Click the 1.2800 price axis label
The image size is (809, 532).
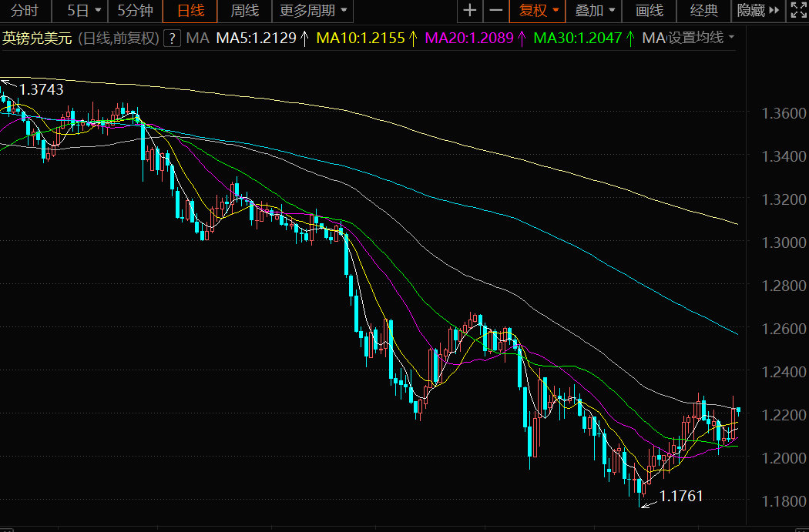pos(784,285)
